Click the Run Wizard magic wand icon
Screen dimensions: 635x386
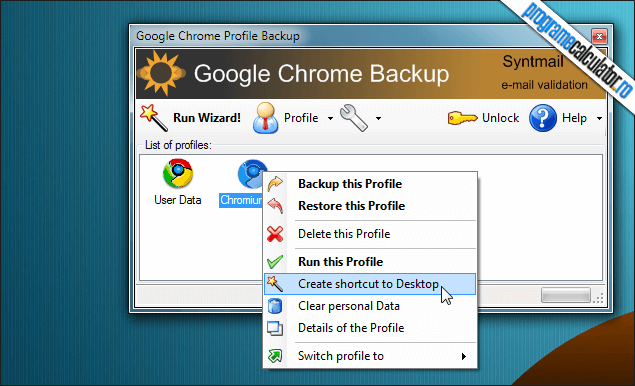[x=153, y=117]
